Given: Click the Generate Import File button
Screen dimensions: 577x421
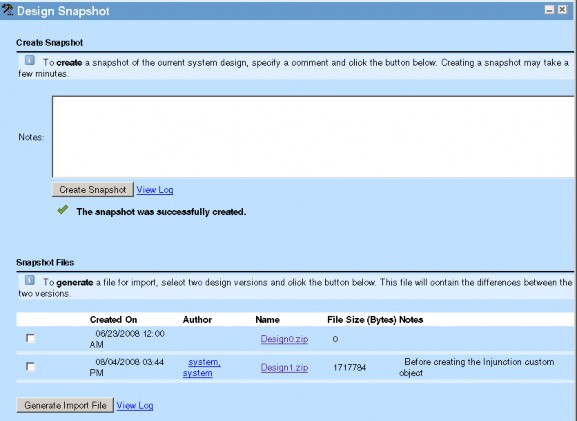Looking at the screenshot, I should (65, 405).
